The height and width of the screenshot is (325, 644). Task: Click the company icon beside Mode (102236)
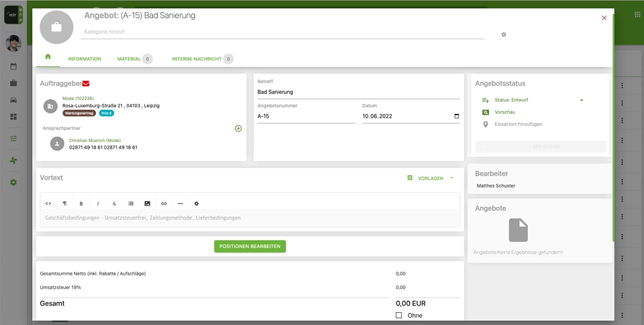[x=50, y=107]
